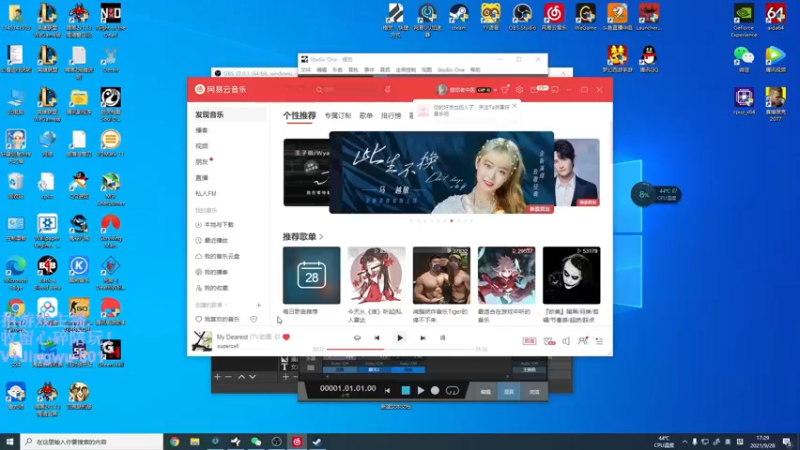Click the down arrow in Studio One panel
Screen dimensions: 800x450
click(253, 377)
